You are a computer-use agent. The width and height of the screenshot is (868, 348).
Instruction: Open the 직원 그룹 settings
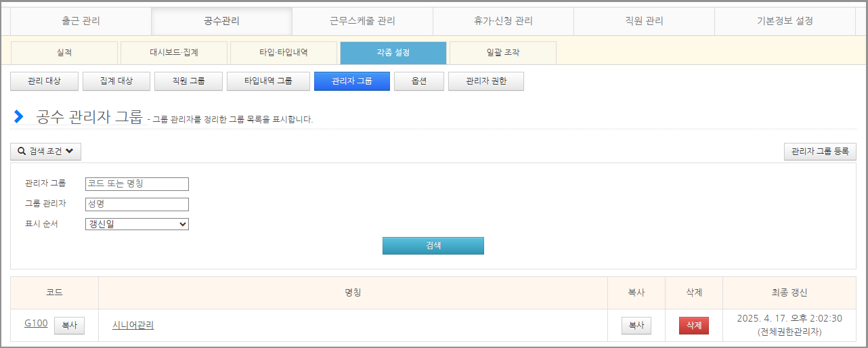(189, 81)
